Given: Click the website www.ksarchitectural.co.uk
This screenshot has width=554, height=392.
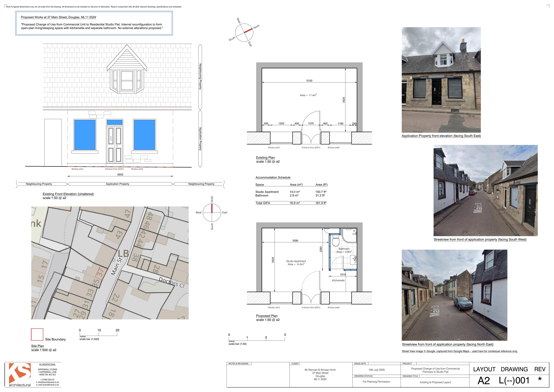Looking at the screenshot, I should coord(47,385).
